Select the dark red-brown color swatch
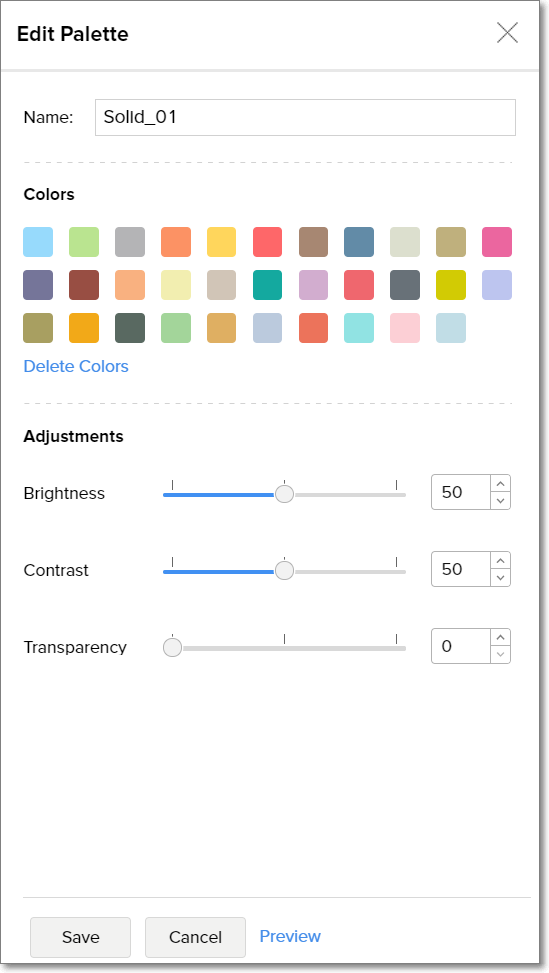This screenshot has height=973, width=549. [84, 285]
